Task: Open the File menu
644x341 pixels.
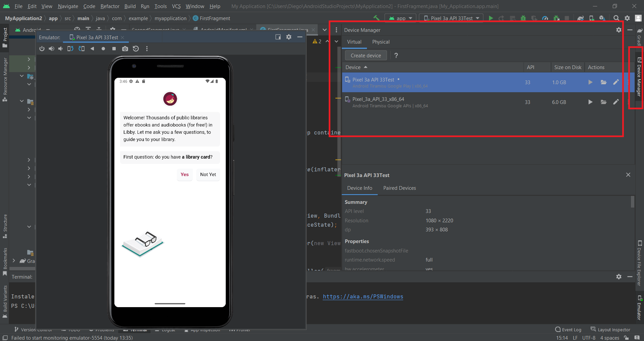Action: click(18, 6)
